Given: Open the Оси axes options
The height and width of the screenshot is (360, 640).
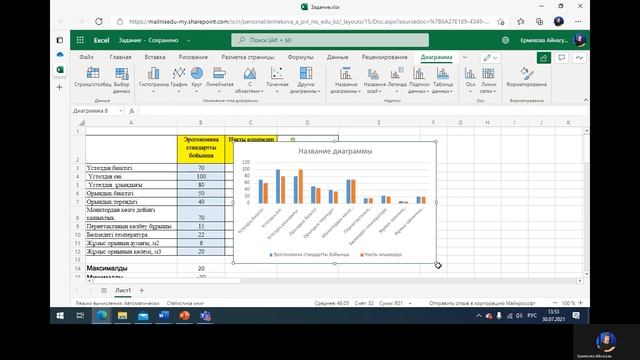Looking at the screenshot, I should 470,80.
